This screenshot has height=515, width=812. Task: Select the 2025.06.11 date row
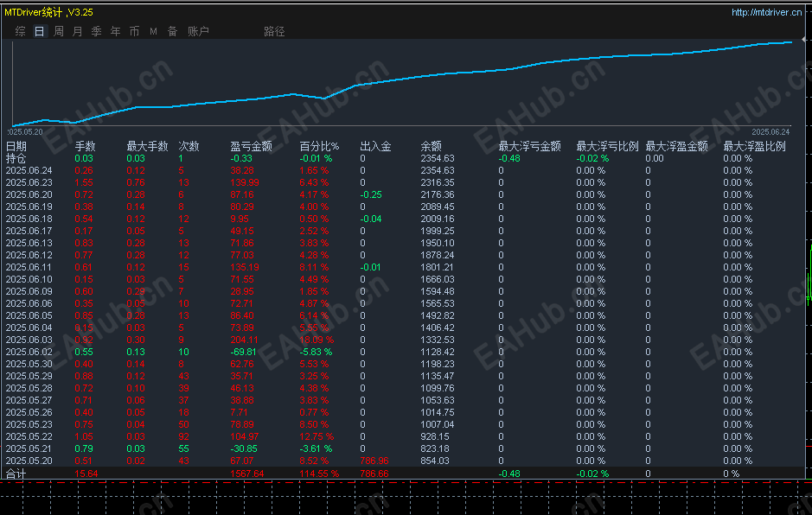pyautogui.click(x=404, y=267)
